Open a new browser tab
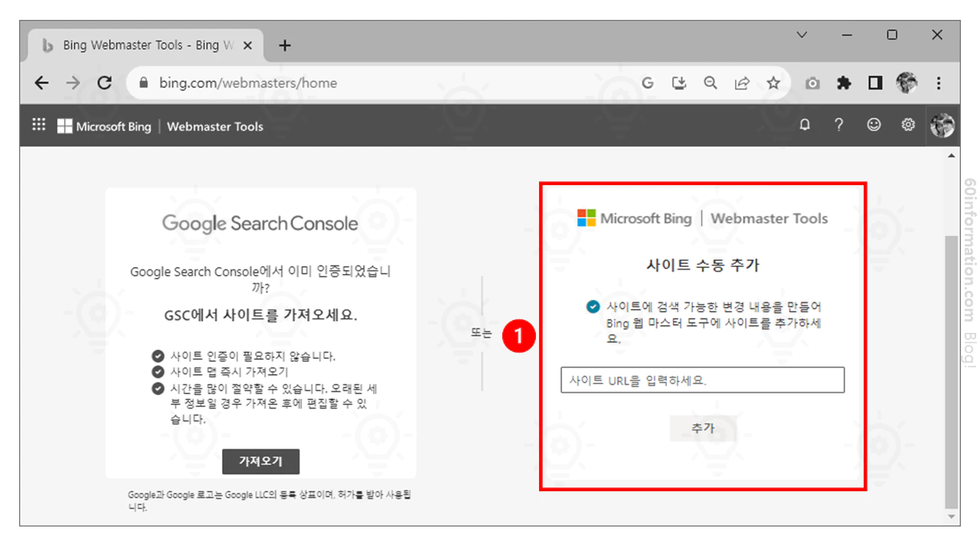Screen dimensions: 980x551 pyautogui.click(x=285, y=45)
